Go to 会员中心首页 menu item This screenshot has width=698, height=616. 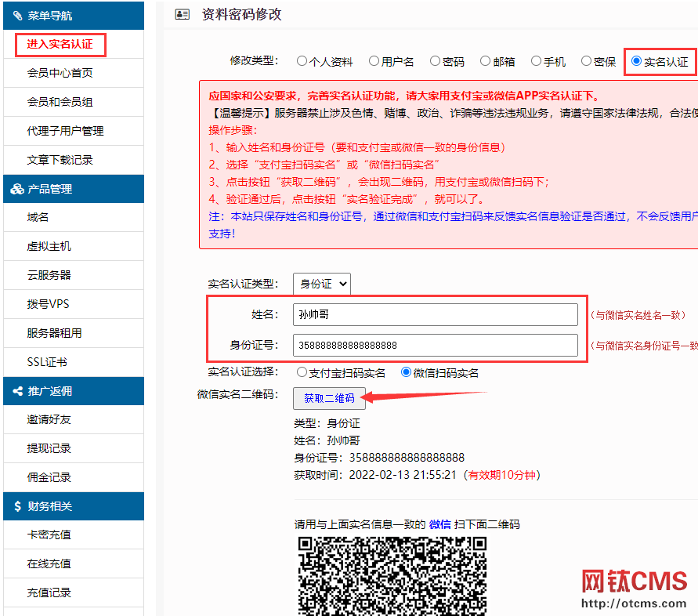(x=60, y=73)
